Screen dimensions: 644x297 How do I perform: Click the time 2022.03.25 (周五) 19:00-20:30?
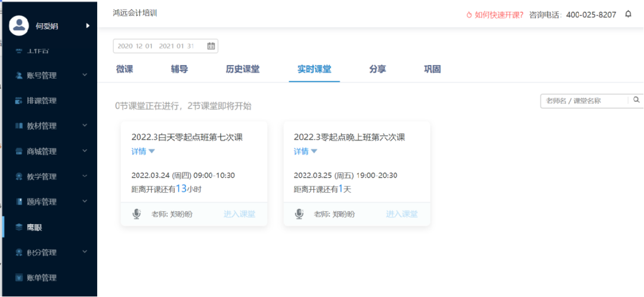pos(345,175)
